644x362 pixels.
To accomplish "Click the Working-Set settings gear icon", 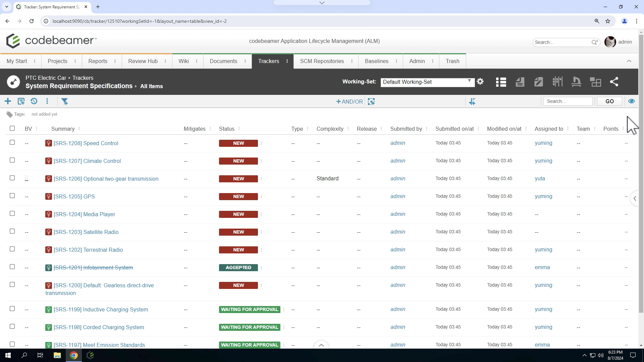I will click(480, 81).
